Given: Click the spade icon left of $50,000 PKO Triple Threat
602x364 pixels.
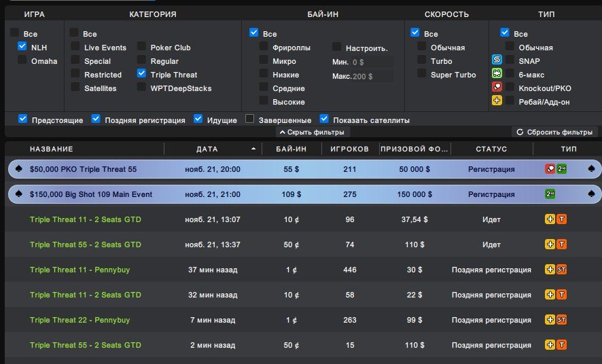Looking at the screenshot, I should pyautogui.click(x=18, y=169).
